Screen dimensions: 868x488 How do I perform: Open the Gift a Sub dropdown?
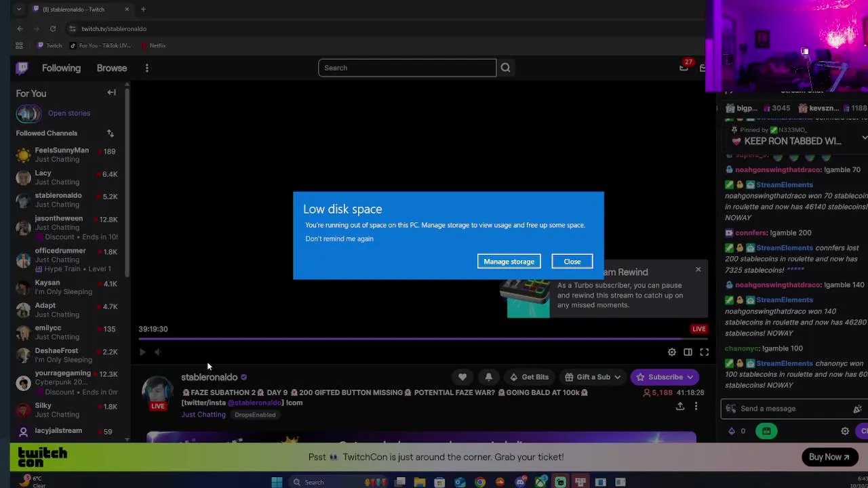593,377
